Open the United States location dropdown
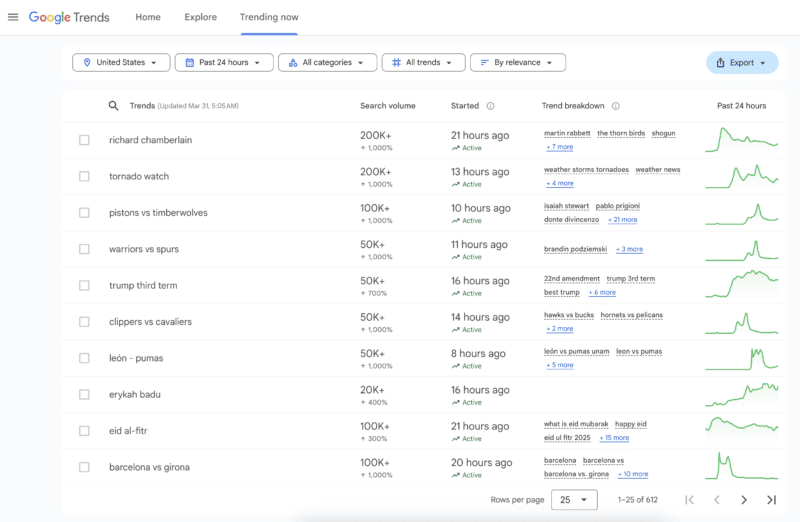 pos(121,62)
